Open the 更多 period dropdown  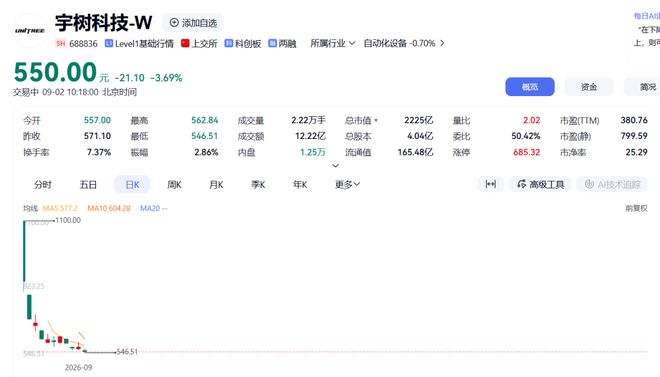tap(347, 184)
